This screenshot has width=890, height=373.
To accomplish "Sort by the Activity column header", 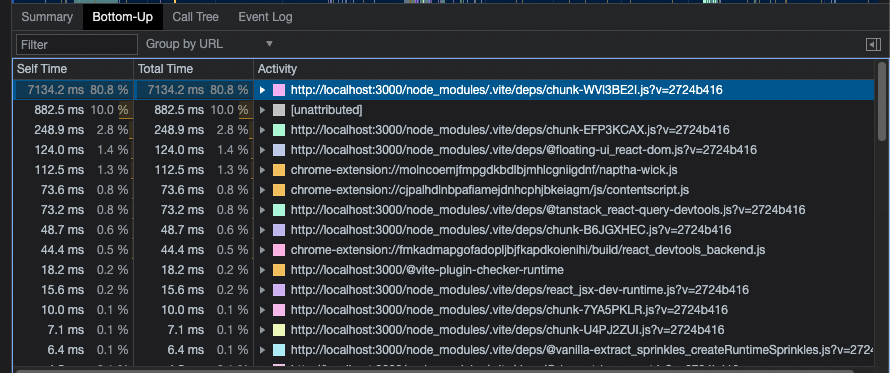I will coord(565,69).
